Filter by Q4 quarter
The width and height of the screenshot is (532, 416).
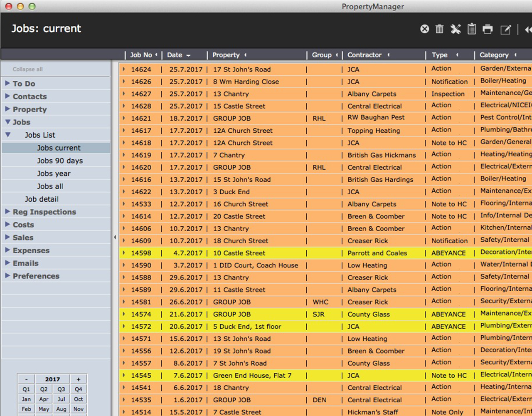79,389
